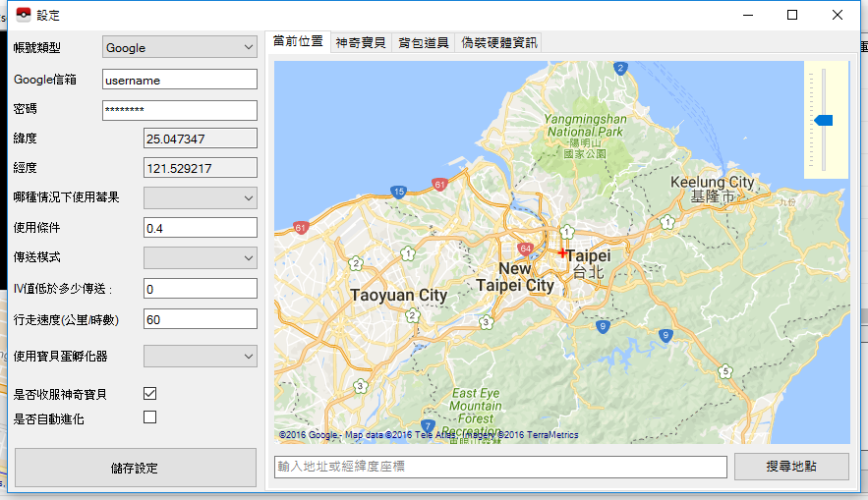Click the route 15 highway shield
Screen dimensions: 868x500
coord(398,192)
